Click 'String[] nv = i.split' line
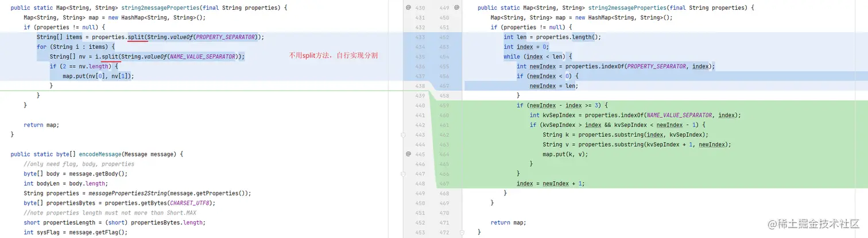Viewport: 868px width, 238px height. tap(147, 56)
